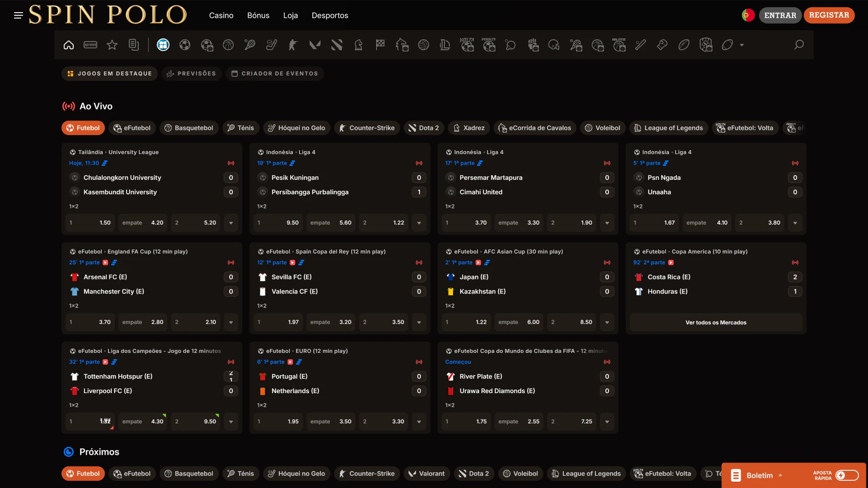
Task: Select the eFutebol Volta icon in sports bar
Action: [467, 45]
